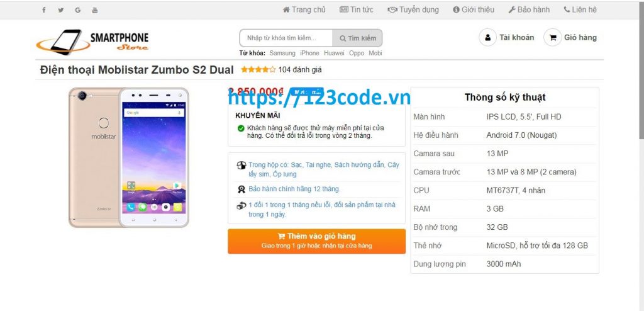Open Tuyển dụng page
This screenshot has width=644, height=311.
(413, 9)
